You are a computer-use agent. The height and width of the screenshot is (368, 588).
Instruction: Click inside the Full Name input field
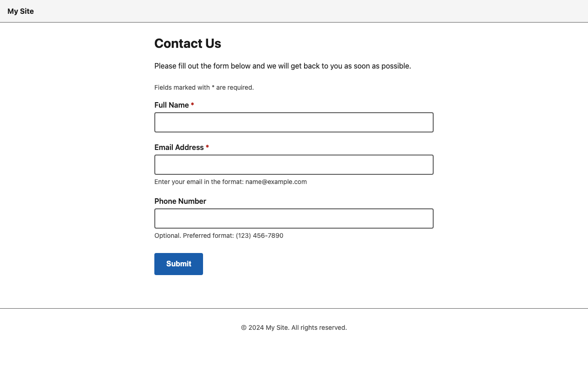pos(294,122)
